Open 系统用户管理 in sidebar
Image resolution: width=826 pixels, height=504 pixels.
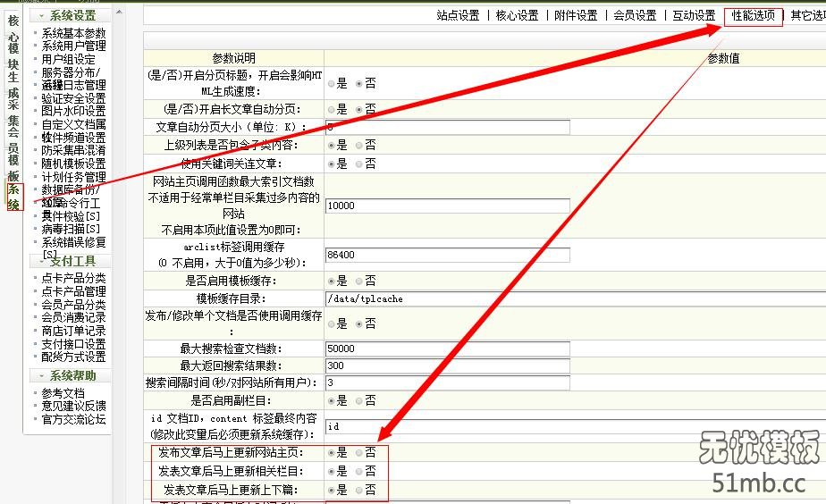pos(73,46)
